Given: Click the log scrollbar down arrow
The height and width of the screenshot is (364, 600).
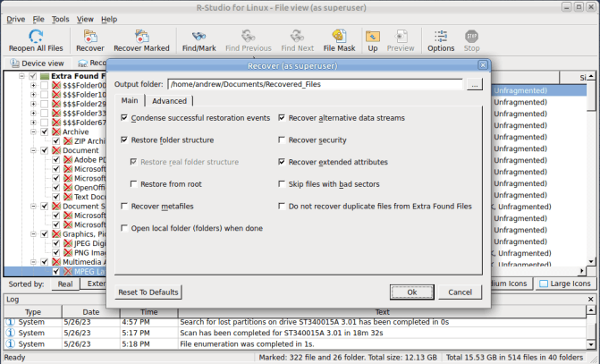Looking at the screenshot, I should tap(591, 344).
